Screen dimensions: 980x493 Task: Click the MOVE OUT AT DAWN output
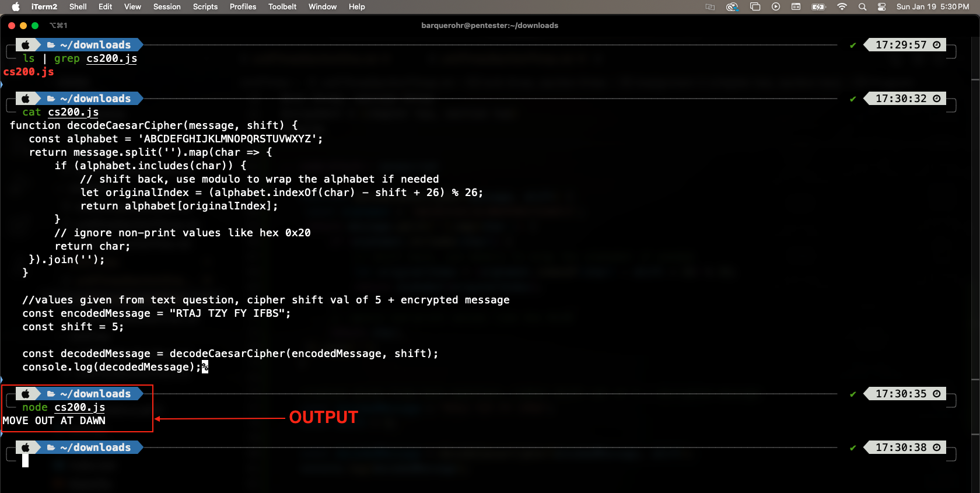(x=54, y=421)
